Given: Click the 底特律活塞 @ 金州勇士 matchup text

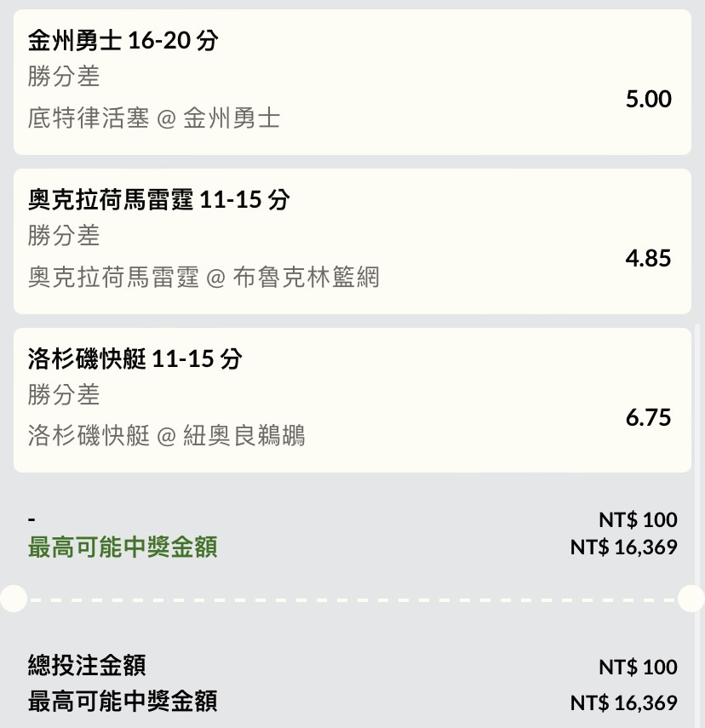Looking at the screenshot, I should (x=154, y=118).
